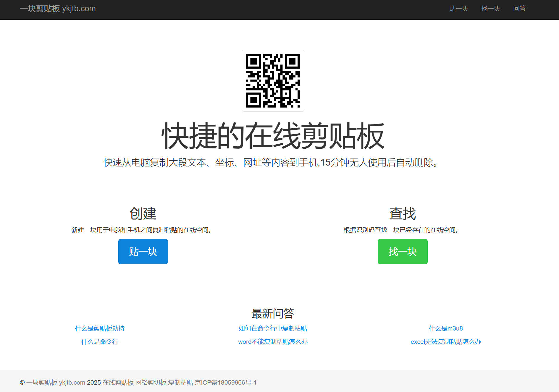Open the 京ICP备18059966号-1 footer link
The height and width of the screenshot is (392, 559).
pos(225,383)
